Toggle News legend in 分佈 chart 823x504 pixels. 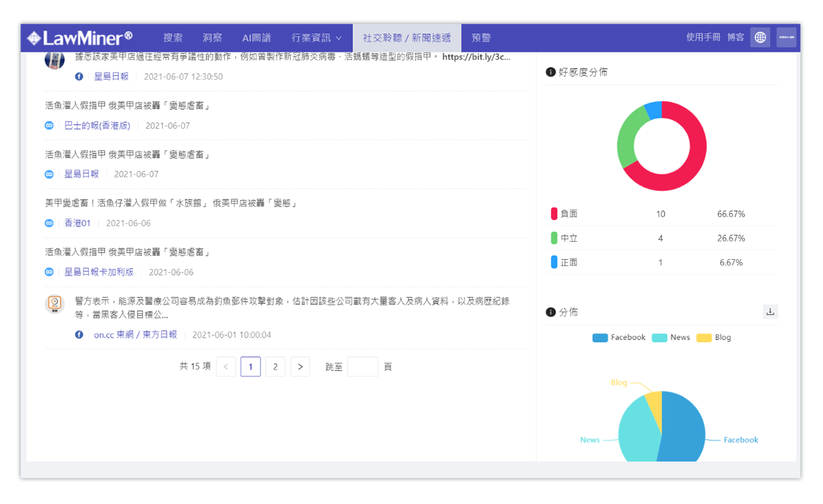(x=671, y=337)
